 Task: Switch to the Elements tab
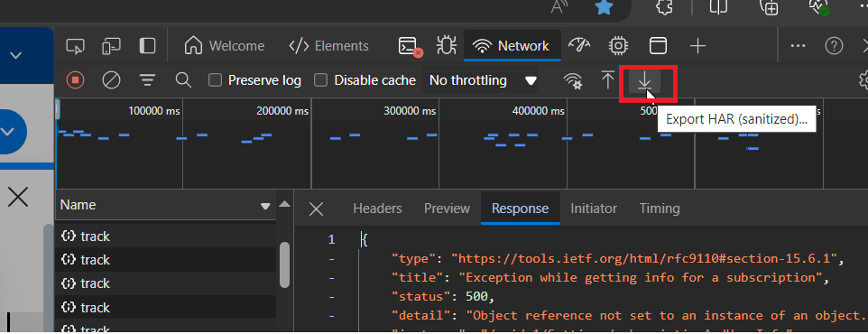pyautogui.click(x=328, y=46)
